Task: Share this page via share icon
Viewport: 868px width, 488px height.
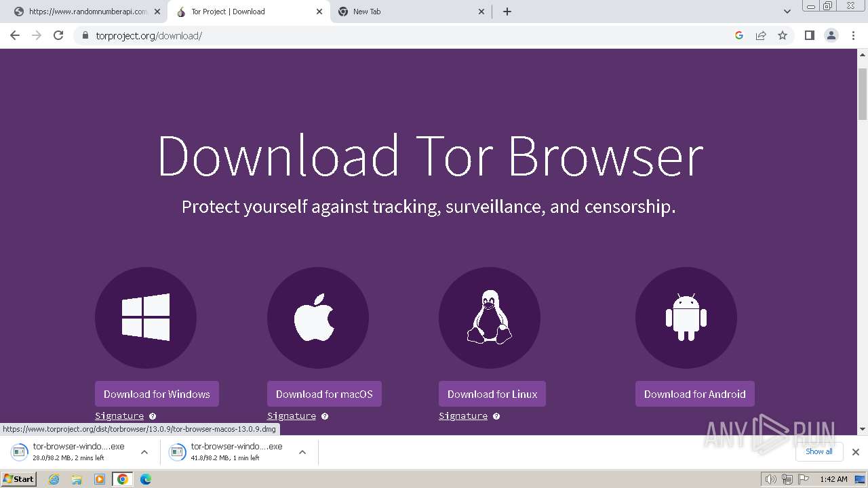Action: click(761, 35)
